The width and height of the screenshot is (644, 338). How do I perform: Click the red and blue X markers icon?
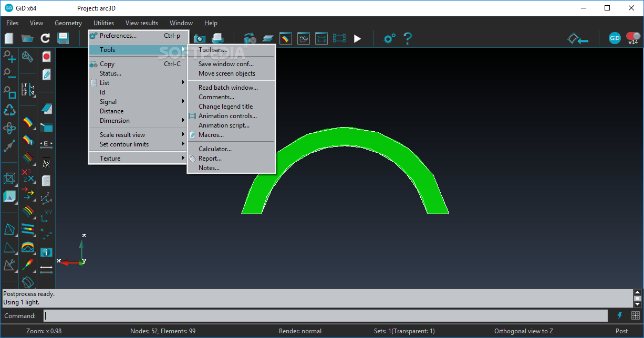coord(28,176)
